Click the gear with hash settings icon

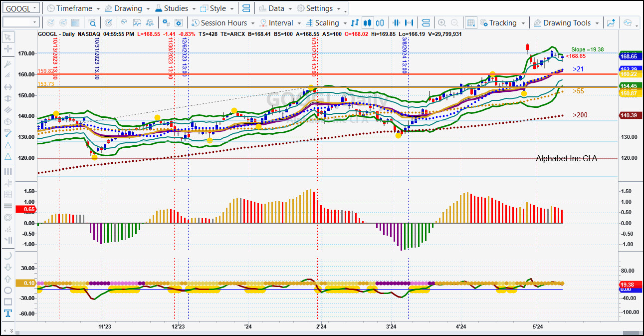click(x=166, y=23)
